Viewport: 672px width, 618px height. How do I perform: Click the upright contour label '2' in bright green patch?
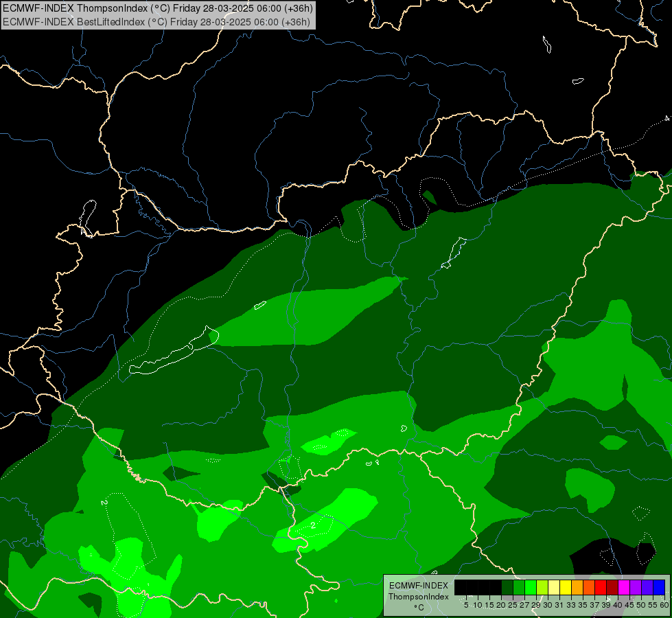[313, 525]
